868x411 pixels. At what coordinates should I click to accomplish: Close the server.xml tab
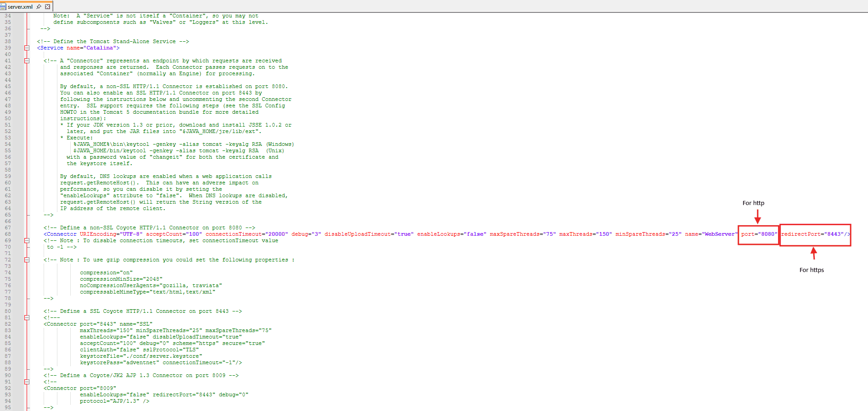[47, 7]
